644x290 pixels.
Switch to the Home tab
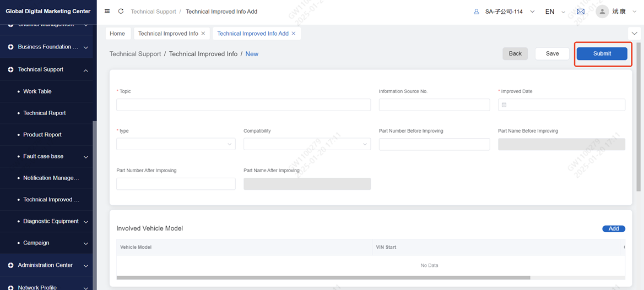click(117, 34)
